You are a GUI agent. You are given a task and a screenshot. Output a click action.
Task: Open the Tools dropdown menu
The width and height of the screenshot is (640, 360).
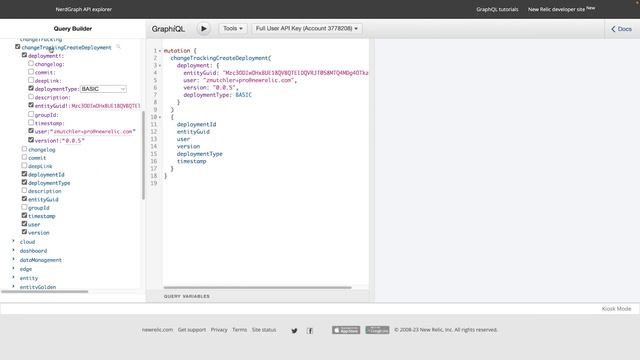(233, 29)
